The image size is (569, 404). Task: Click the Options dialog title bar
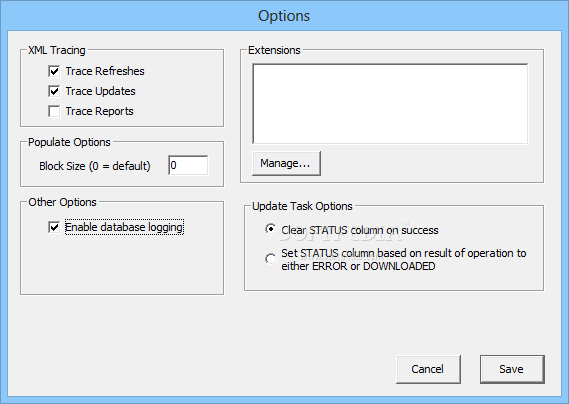(x=284, y=16)
